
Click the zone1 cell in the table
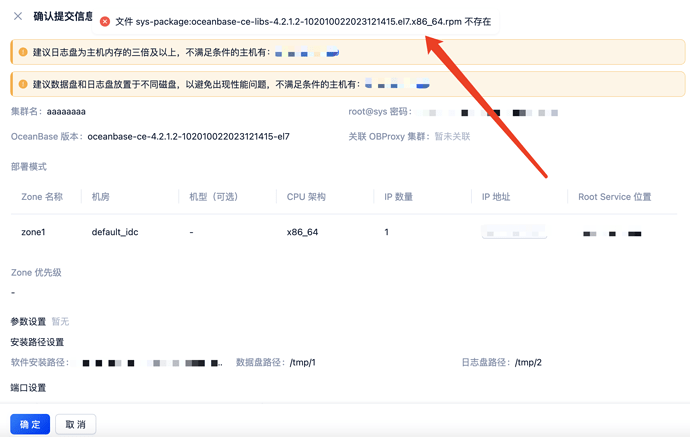click(33, 232)
